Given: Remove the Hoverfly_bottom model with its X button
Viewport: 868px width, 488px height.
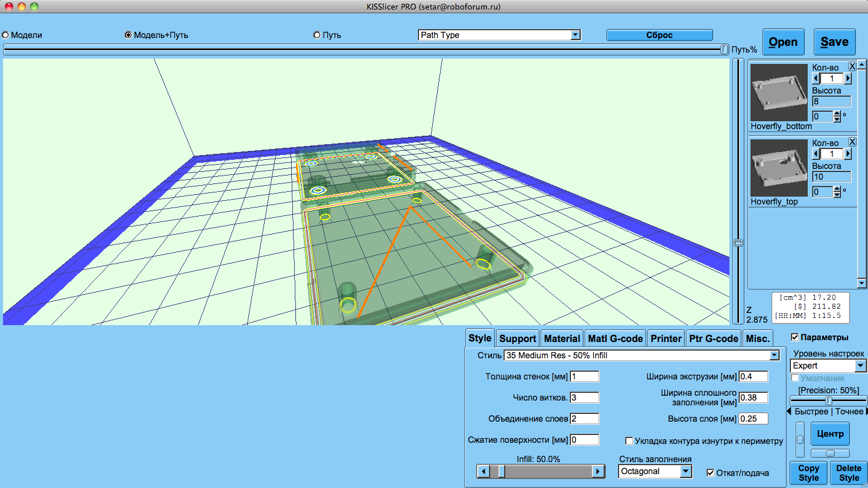Looking at the screenshot, I should point(852,66).
